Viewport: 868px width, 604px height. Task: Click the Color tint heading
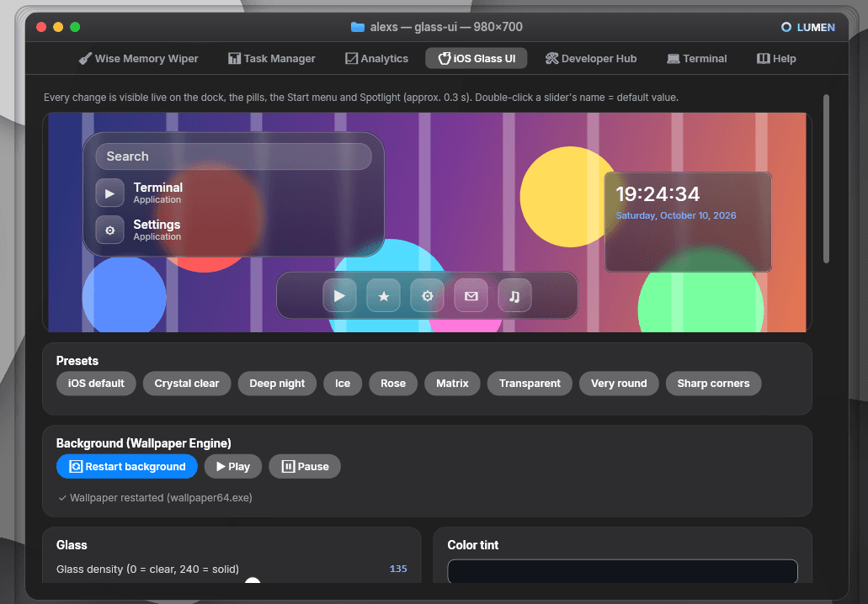tap(473, 545)
